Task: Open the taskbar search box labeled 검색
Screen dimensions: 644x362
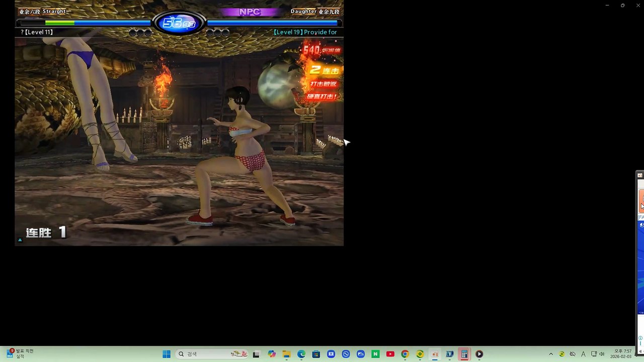Action: pos(212,354)
